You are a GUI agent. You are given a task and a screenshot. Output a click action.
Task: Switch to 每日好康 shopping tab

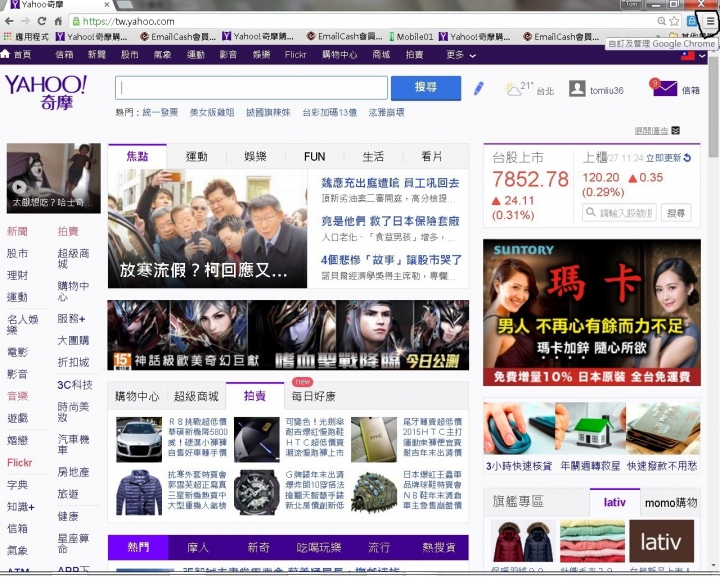pos(314,396)
